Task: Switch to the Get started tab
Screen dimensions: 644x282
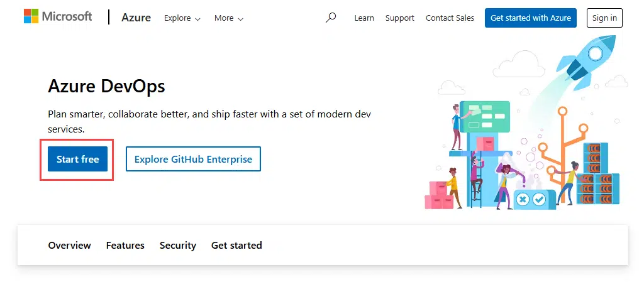Action: point(236,245)
